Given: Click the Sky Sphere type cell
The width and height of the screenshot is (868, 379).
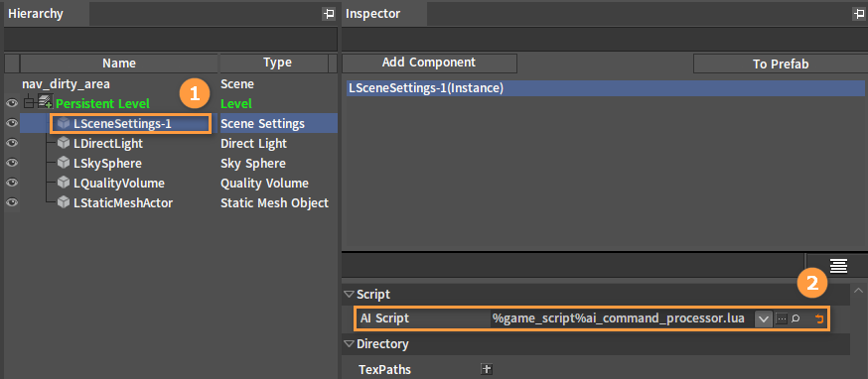Looking at the screenshot, I should click(253, 164).
